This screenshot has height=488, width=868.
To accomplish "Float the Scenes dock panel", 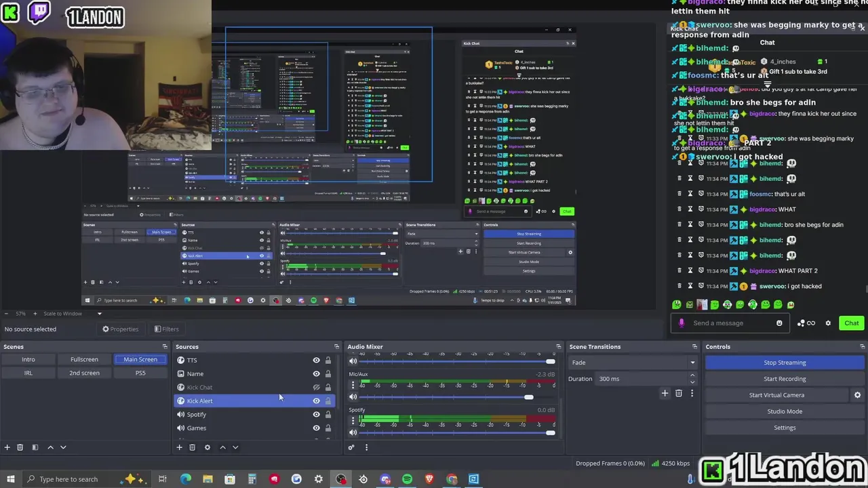I will pyautogui.click(x=164, y=347).
